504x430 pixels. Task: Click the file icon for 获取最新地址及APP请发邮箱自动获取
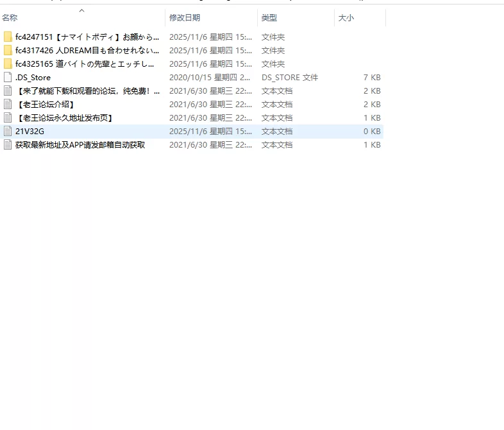(x=8, y=145)
